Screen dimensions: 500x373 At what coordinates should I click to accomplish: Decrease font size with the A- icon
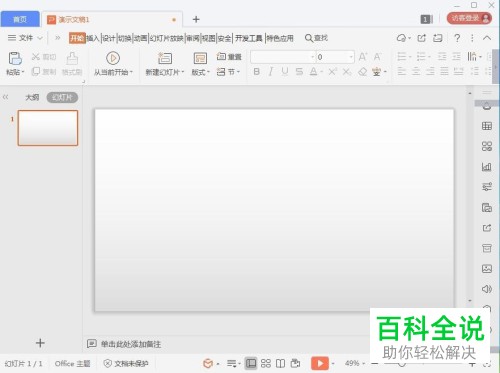(x=377, y=57)
